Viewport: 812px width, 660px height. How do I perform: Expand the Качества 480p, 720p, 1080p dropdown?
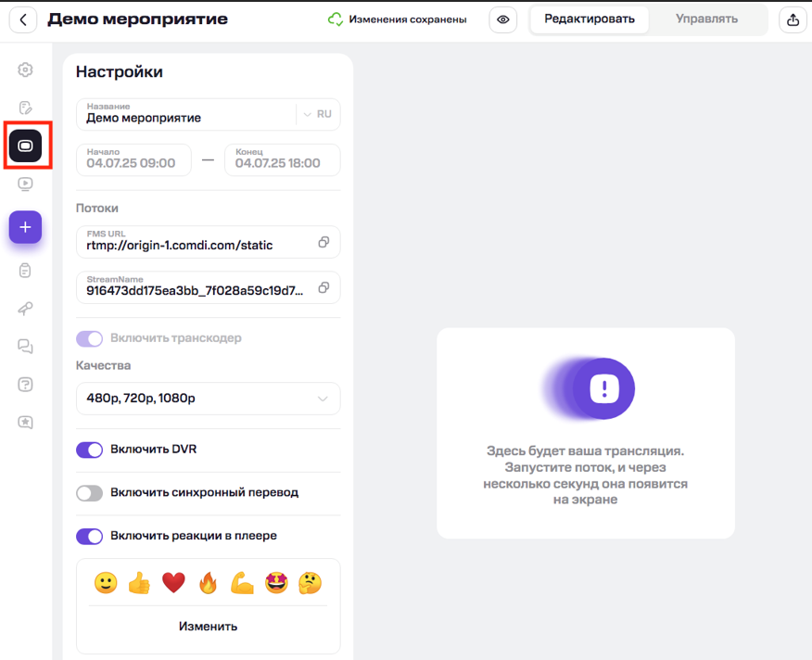209,399
